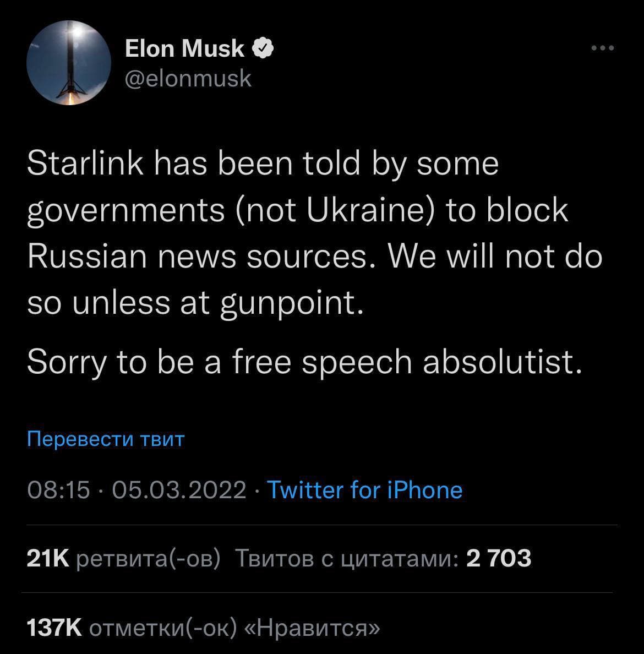Click the word "gunpoint." in the tweet
This screenshot has width=644, height=654.
291,302
